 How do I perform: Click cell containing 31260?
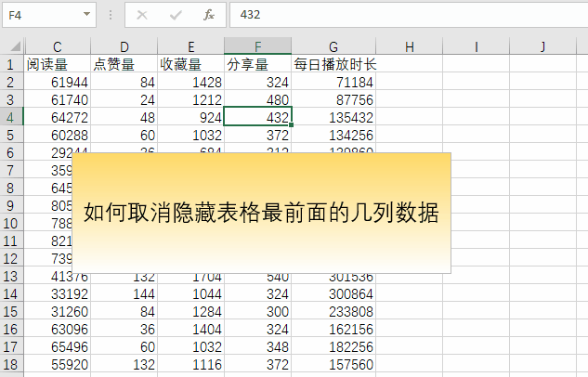point(58,311)
